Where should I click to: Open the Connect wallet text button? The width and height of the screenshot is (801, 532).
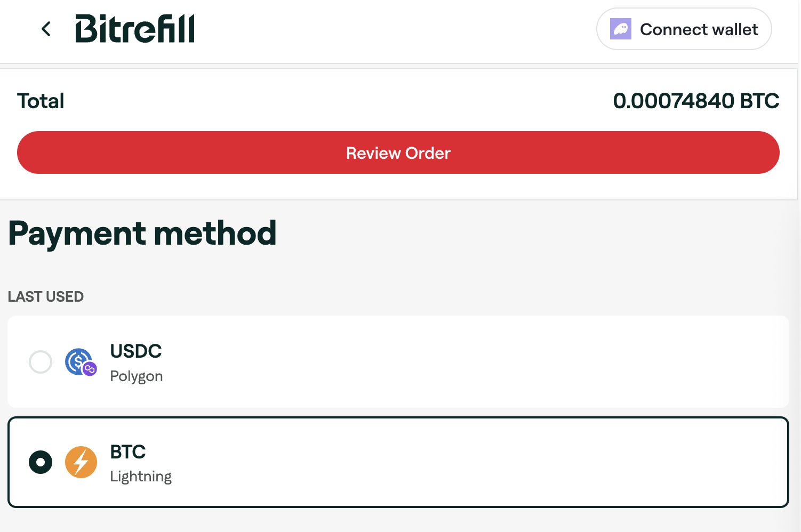coord(699,29)
